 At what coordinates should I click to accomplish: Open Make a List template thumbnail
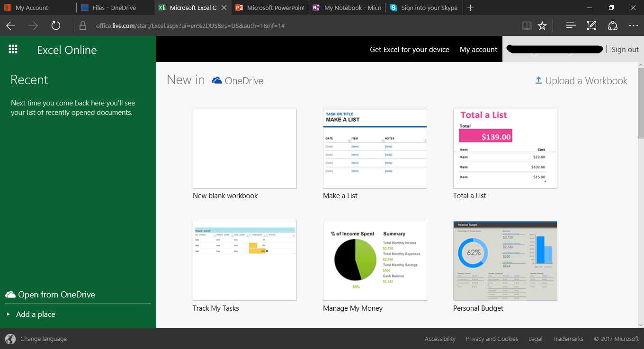[x=375, y=148]
